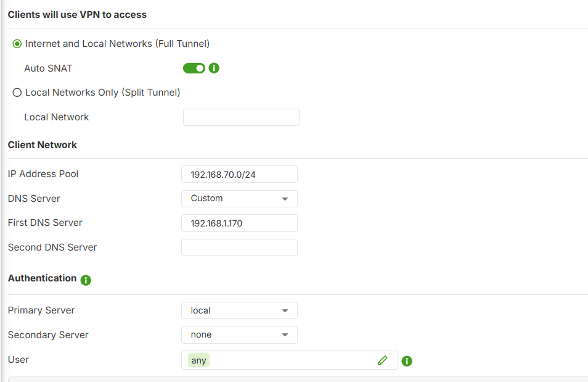
Task: Click the pencil edit icon in User field
Action: 383,360
